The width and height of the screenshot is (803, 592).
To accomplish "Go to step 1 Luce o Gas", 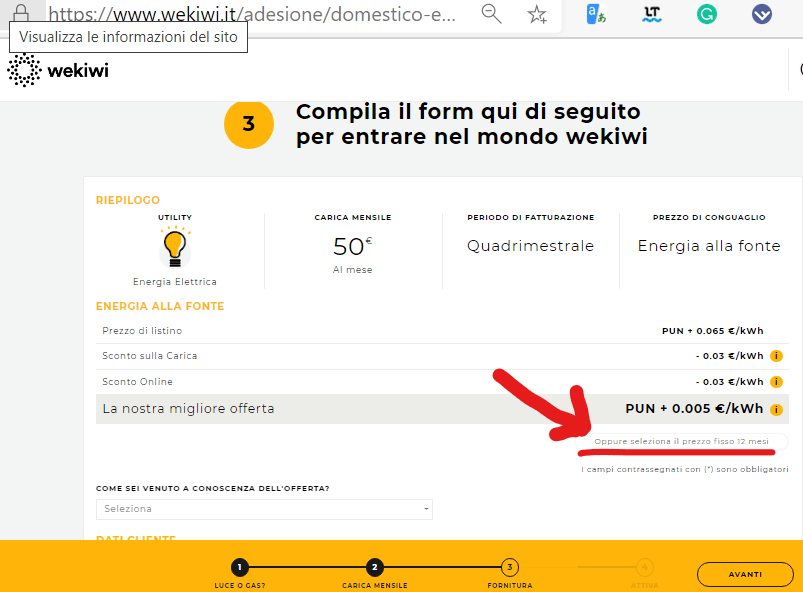I will [239, 567].
